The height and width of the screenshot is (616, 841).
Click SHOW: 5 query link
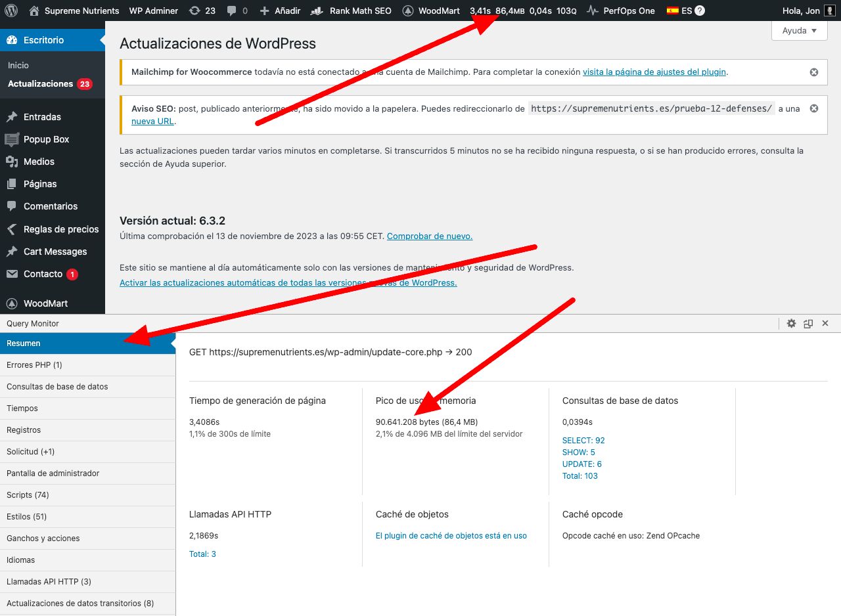[x=579, y=452]
